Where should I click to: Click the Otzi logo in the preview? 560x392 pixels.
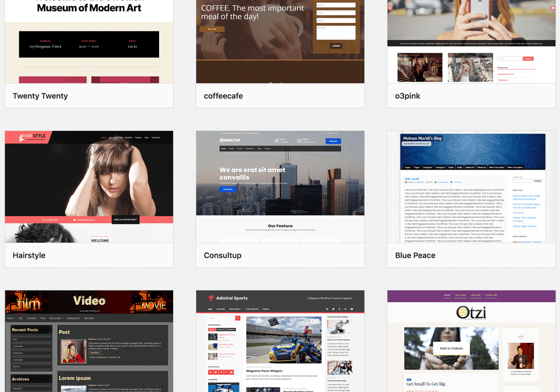470,312
